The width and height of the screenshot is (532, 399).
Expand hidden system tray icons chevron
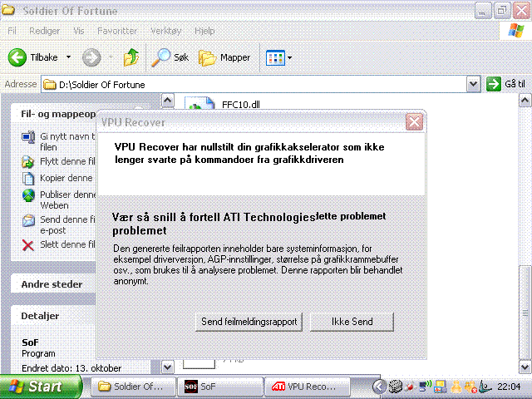click(379, 387)
